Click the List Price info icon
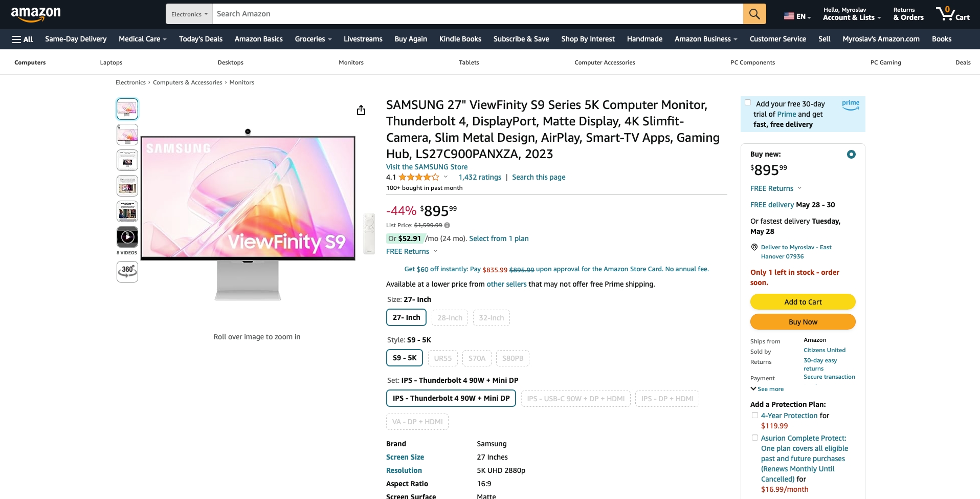Screen dimensions: 980x499 [x=447, y=225]
